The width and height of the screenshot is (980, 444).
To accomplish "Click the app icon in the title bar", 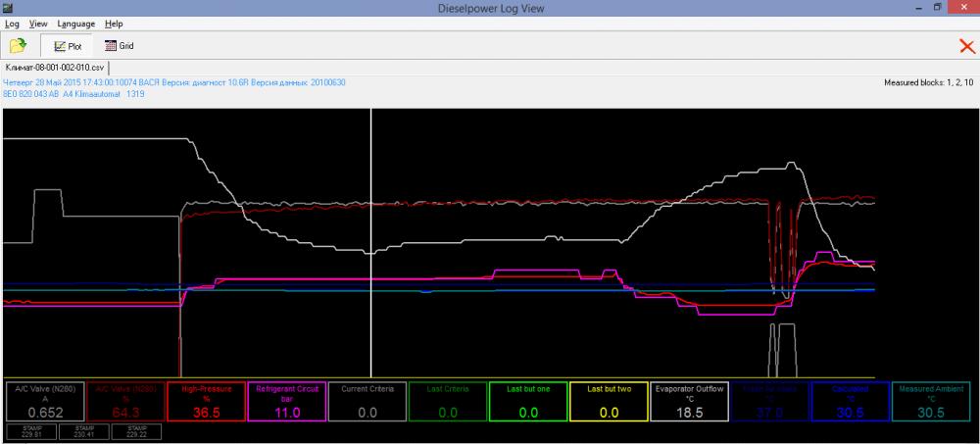I will (x=9, y=8).
